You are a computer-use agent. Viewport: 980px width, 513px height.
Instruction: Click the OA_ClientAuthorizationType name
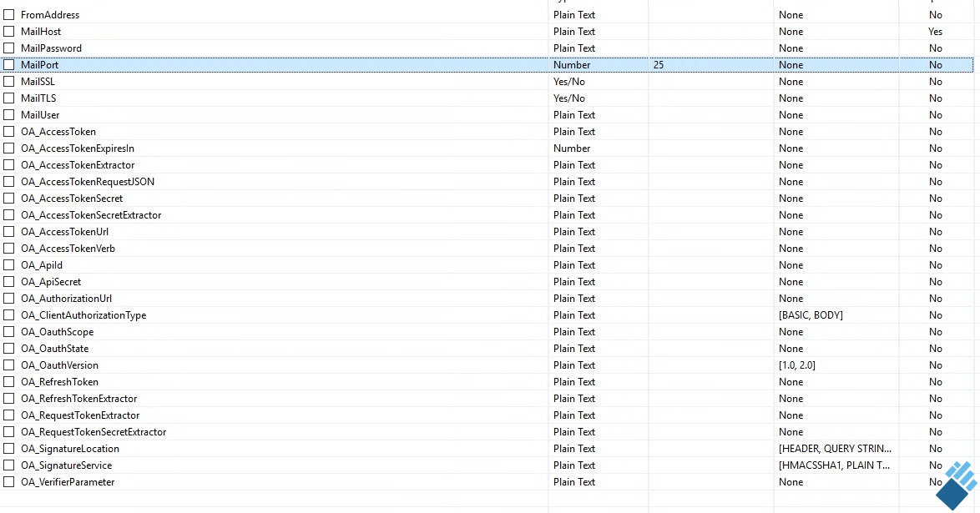[x=83, y=315]
